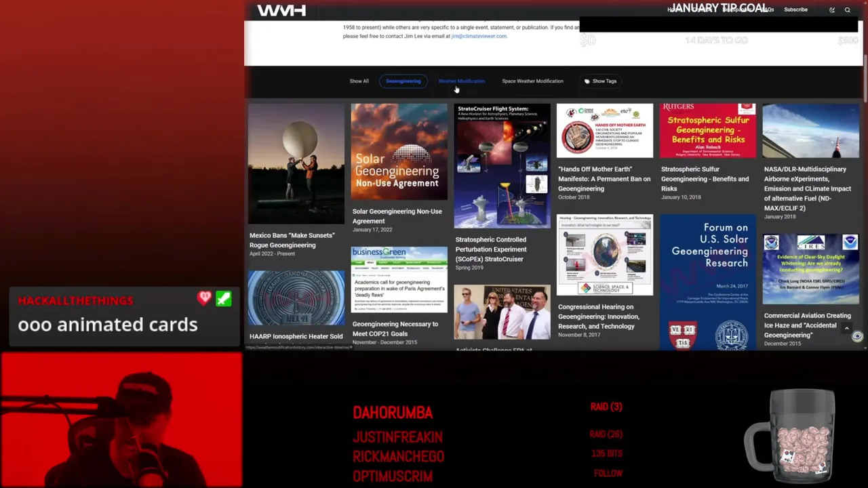The image size is (868, 488).
Task: Open 'Forum on U.S. Solar Geoengineering Research' card
Action: point(708,282)
